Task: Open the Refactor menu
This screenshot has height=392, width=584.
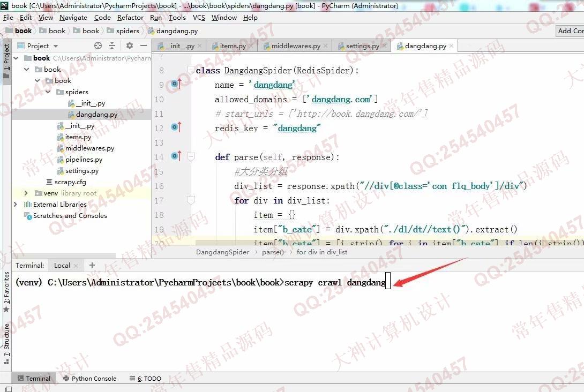Action: click(130, 18)
